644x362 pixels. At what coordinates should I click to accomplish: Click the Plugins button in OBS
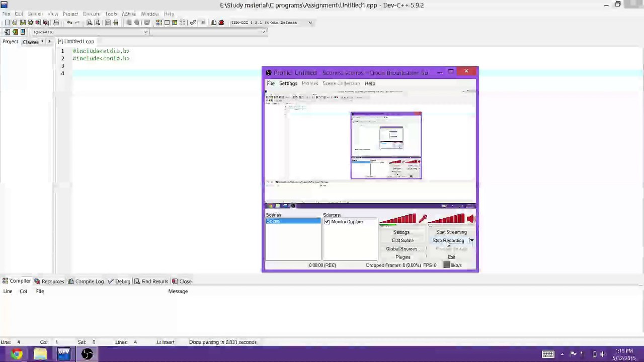[403, 257]
